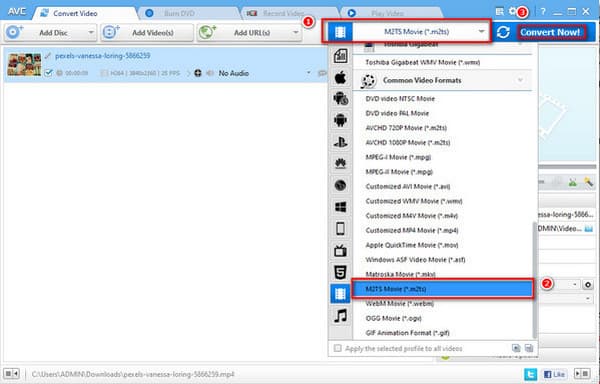The height and width of the screenshot is (384, 600).
Task: Select the TV devices category icon
Action: click(x=340, y=251)
